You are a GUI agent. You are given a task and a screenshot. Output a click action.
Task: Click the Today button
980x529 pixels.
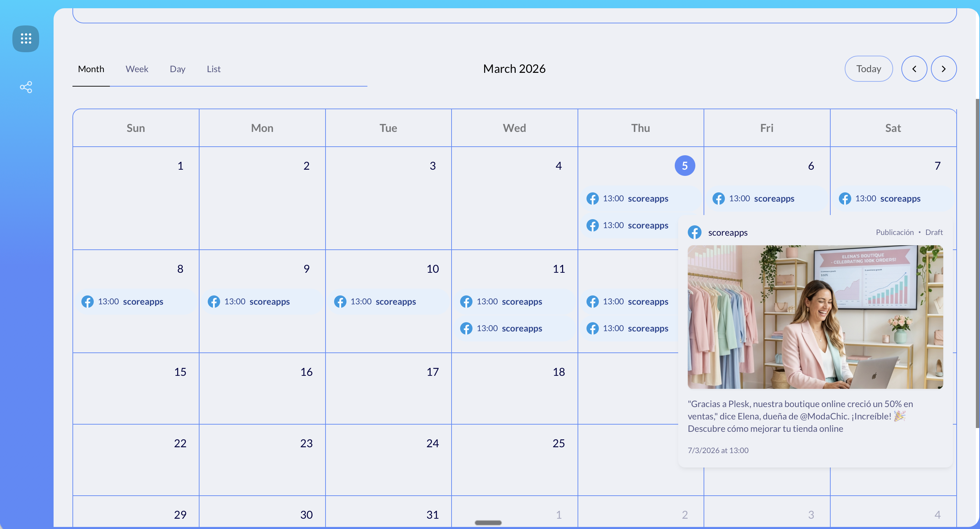868,69
